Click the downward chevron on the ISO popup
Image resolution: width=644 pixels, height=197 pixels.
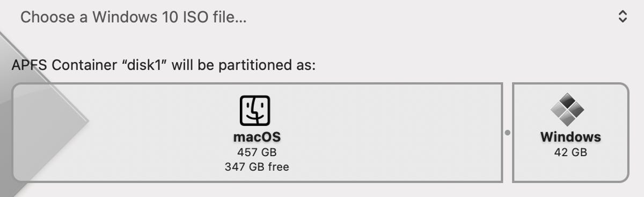[623, 21]
